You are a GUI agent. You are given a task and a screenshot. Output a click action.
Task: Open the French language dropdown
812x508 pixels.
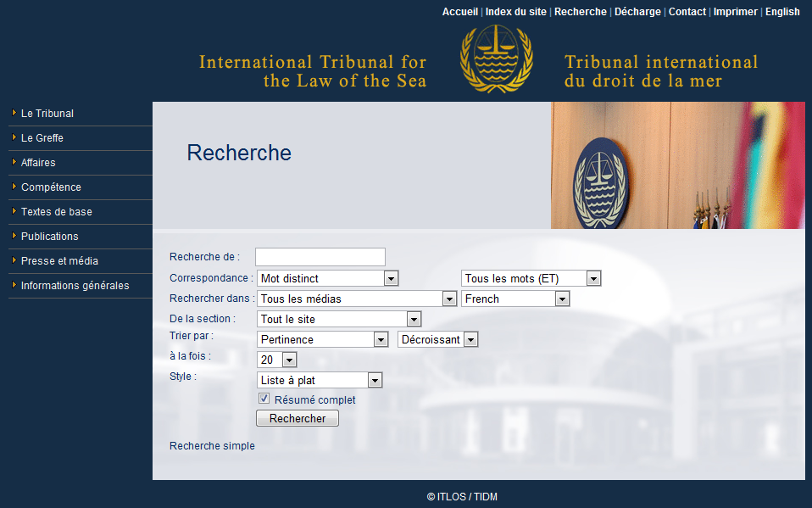tap(515, 299)
